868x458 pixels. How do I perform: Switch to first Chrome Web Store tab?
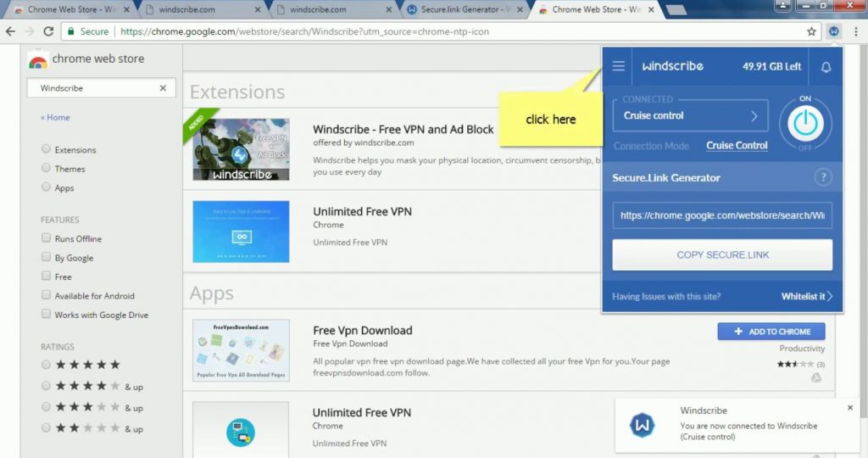(71, 9)
